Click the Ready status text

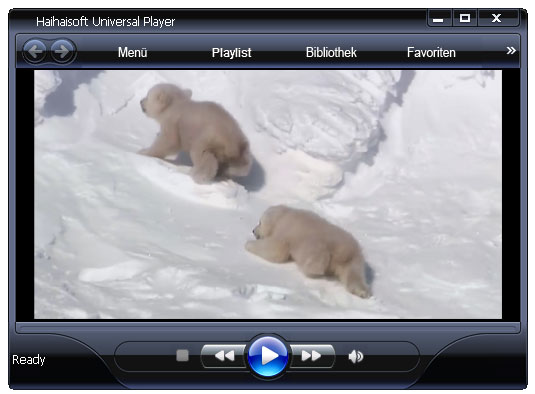click(x=29, y=360)
